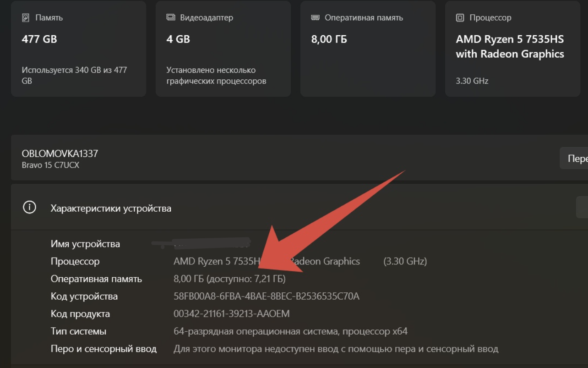Click the RAM module icon in the memory card
The width and height of the screenshot is (588, 368).
pos(315,18)
